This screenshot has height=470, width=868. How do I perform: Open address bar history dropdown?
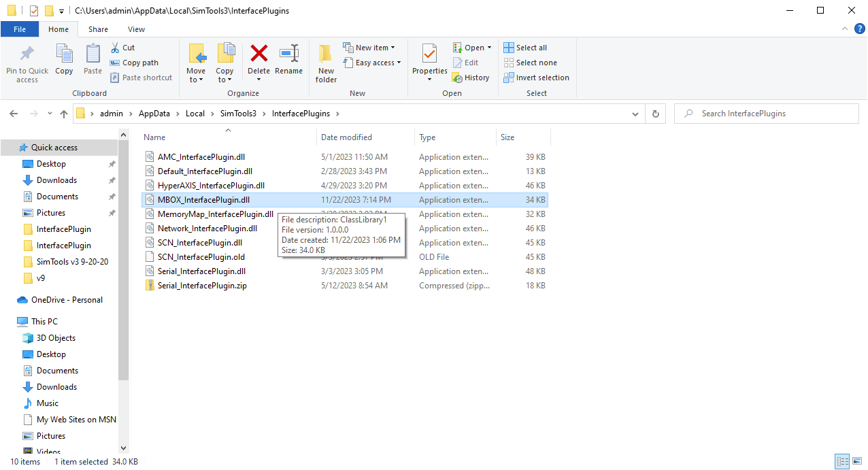[635, 114]
